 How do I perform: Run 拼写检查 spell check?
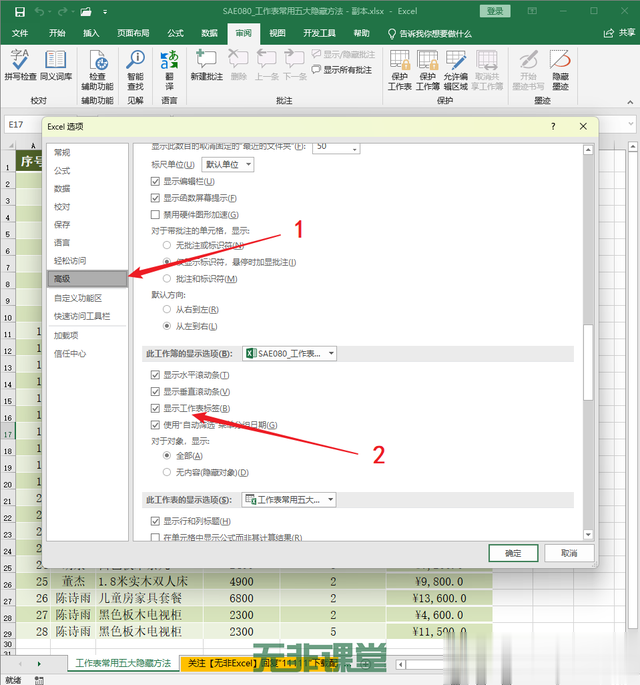click(x=20, y=65)
